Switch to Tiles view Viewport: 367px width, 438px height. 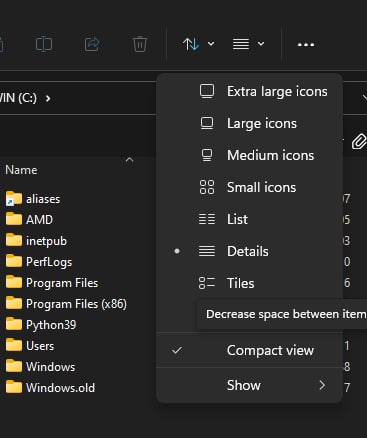[249, 283]
